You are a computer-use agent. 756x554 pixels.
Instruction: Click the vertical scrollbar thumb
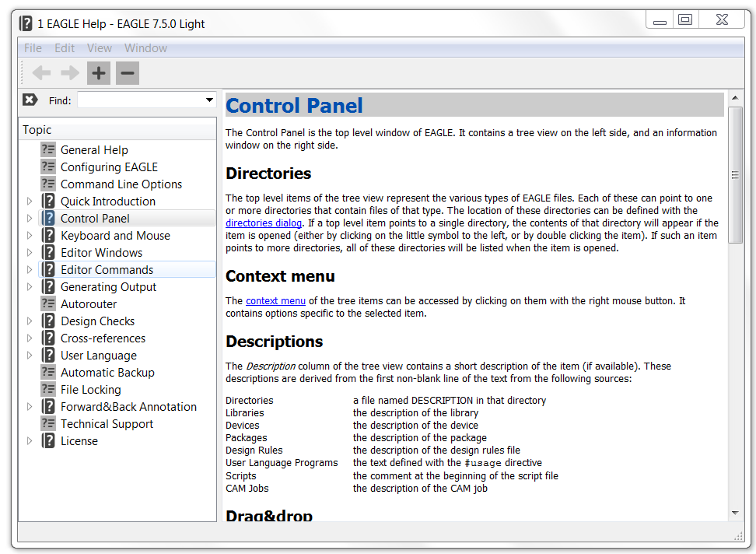pyautogui.click(x=735, y=176)
